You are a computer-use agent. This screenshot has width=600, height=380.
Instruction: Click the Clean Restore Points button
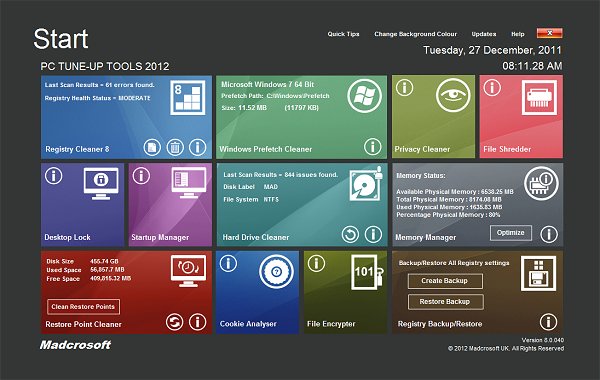click(83, 307)
